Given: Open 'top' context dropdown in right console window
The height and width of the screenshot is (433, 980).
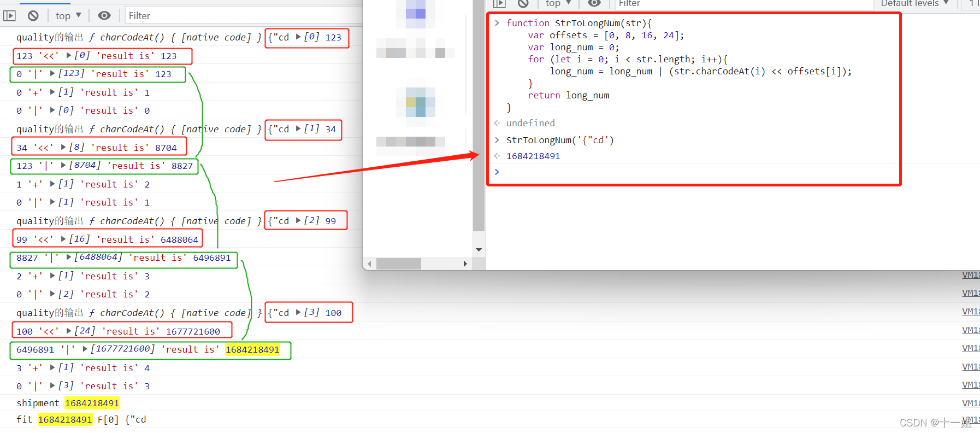Looking at the screenshot, I should point(558,3).
